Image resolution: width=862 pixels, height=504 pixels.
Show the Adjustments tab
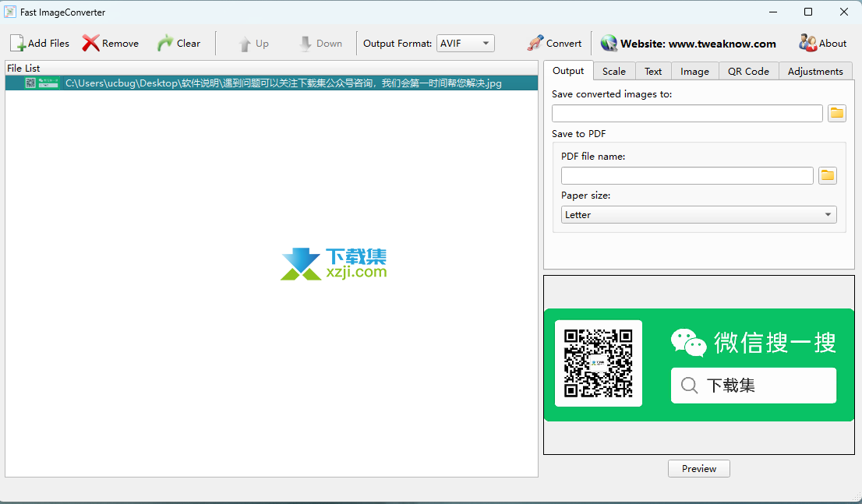(815, 72)
